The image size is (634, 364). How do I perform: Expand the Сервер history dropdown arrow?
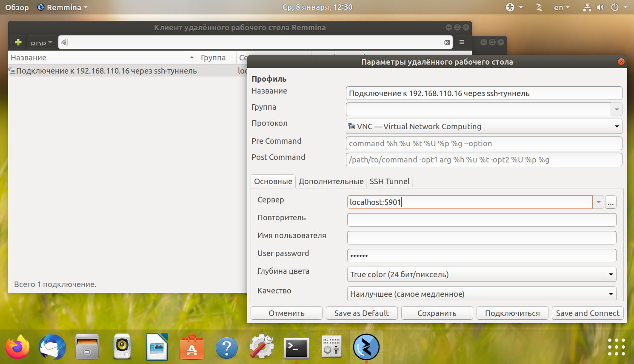[598, 202]
